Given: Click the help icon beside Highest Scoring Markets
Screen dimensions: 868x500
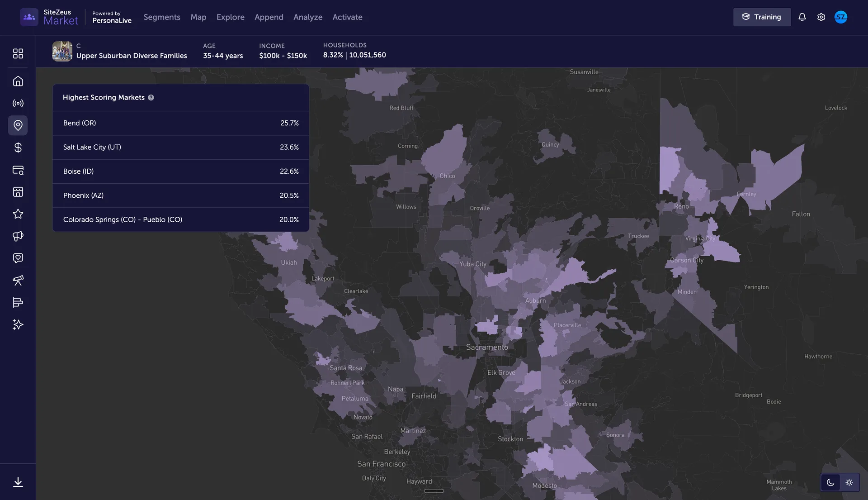Looking at the screenshot, I should pyautogui.click(x=151, y=97).
